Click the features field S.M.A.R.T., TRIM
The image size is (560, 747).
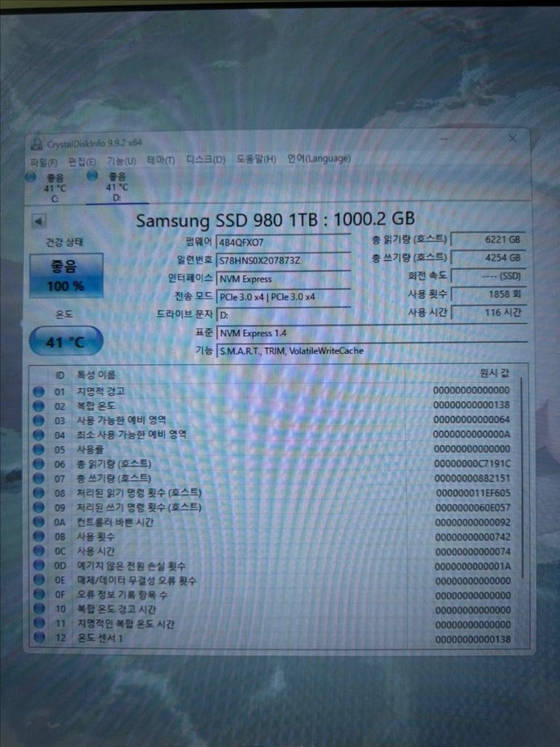371,351
